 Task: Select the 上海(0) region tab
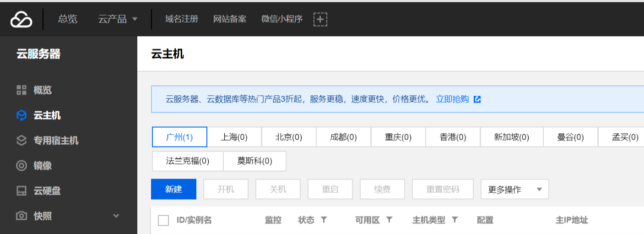tap(234, 137)
